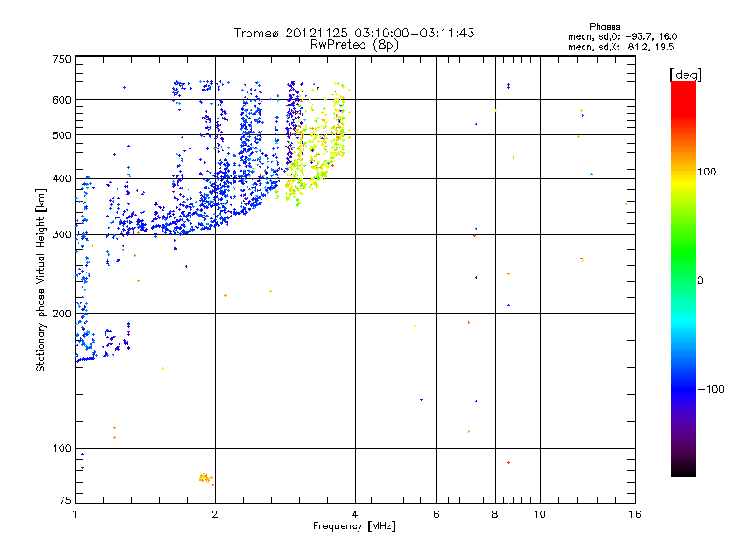Click the y-axis label '300'
Viewport: 747px width, 560px height.
click(x=62, y=234)
